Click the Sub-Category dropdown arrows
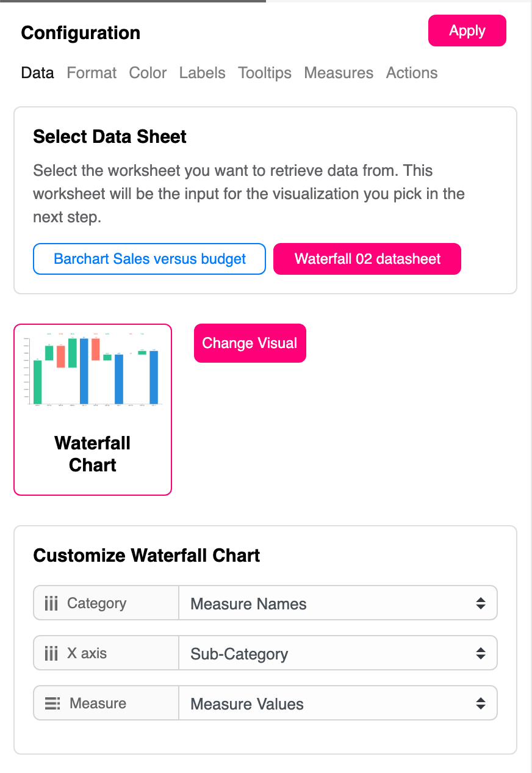This screenshot has height=773, width=532. (481, 654)
